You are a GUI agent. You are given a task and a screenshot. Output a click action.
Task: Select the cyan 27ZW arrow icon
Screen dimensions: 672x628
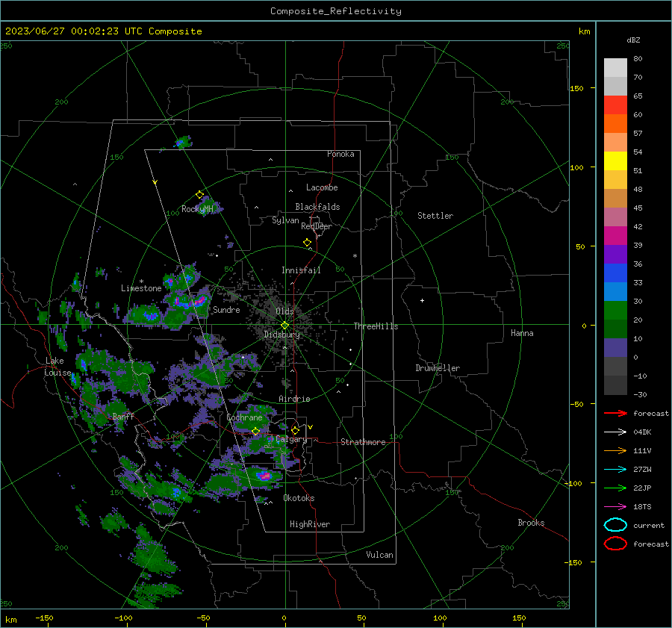615,470
